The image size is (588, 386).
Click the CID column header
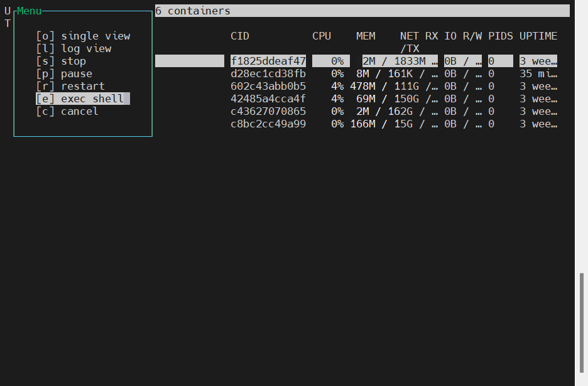[240, 36]
